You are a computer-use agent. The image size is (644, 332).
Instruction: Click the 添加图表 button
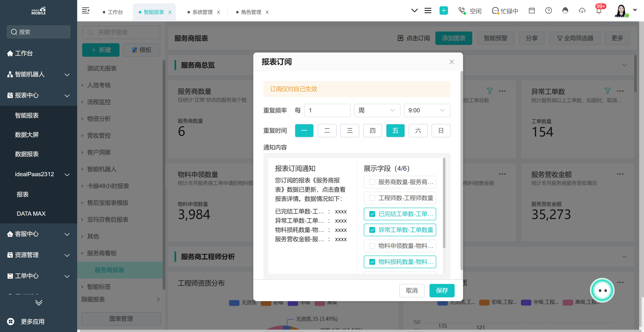pyautogui.click(x=454, y=38)
